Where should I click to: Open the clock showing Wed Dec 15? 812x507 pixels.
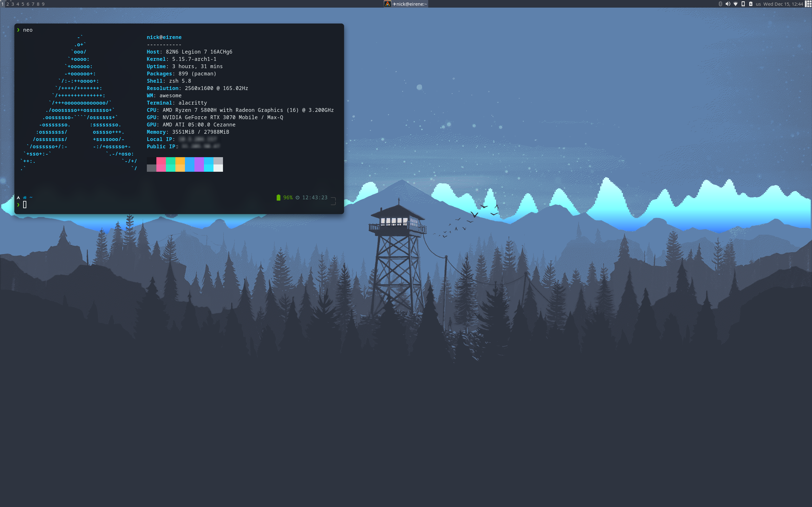click(783, 4)
